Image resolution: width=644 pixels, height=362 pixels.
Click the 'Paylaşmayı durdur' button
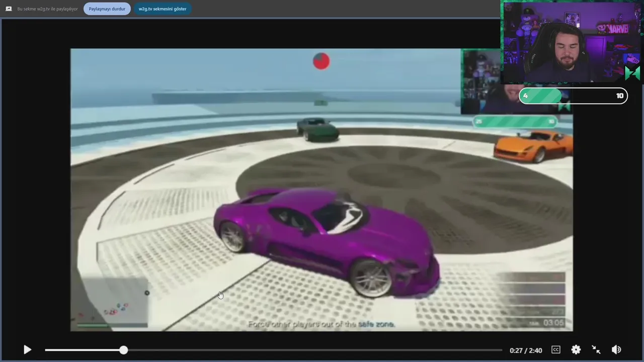click(x=107, y=9)
